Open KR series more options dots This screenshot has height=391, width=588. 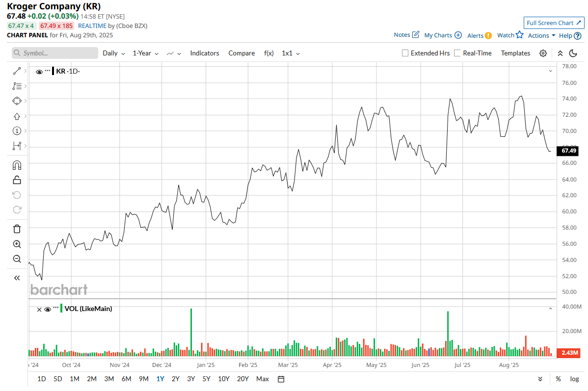coord(47,70)
